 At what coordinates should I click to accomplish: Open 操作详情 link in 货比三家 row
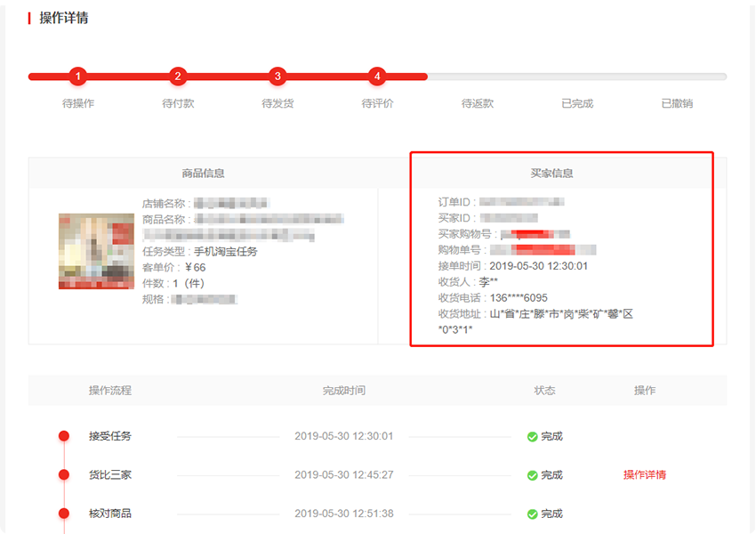pos(644,475)
